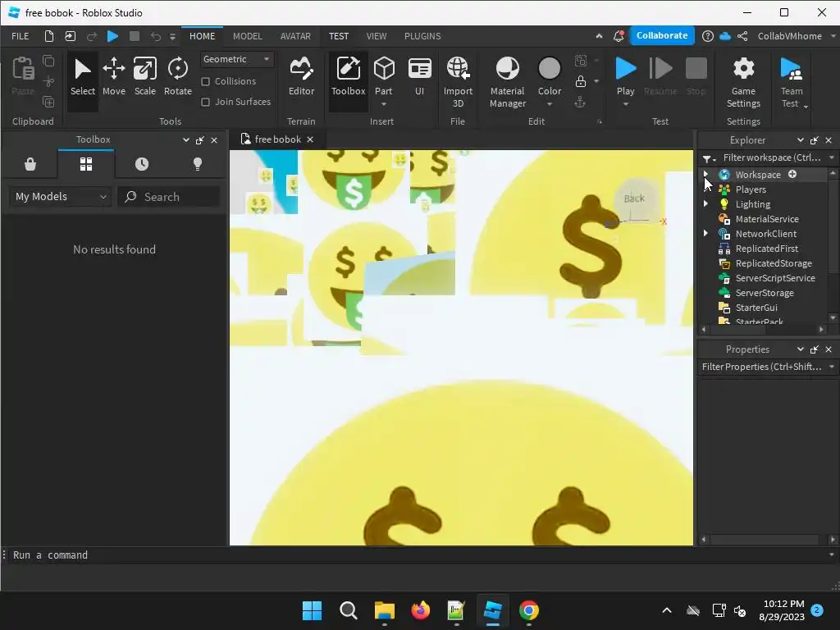Screen dimensions: 840x630
Task: Click the share icon
Action: [x=742, y=36]
